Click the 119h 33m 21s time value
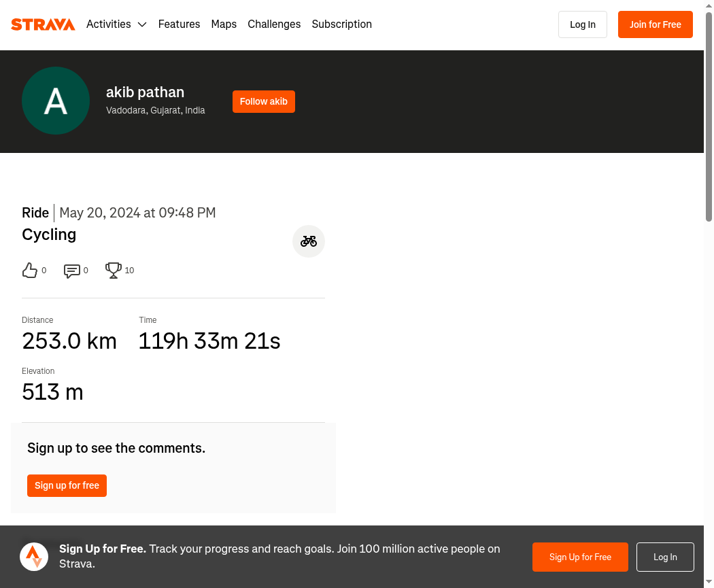 pos(209,341)
